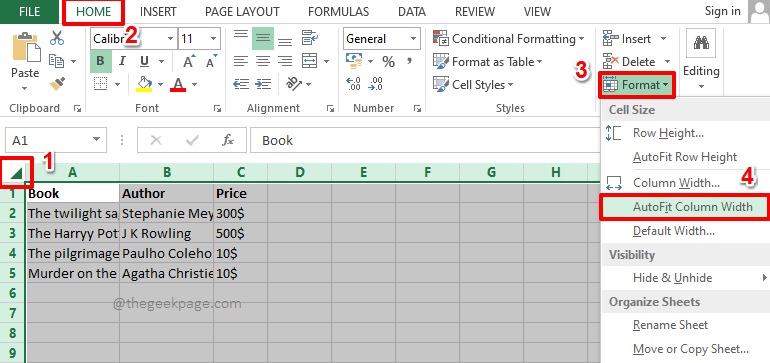The height and width of the screenshot is (363, 770).
Task: Open the font size dropdown
Action: (x=214, y=39)
